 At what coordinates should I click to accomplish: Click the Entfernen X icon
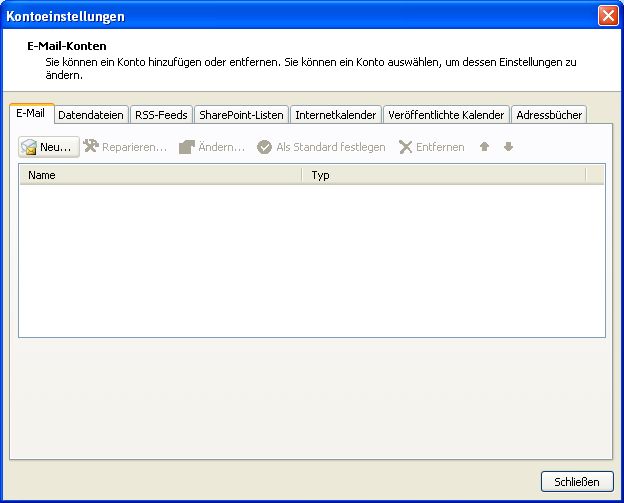[x=405, y=147]
